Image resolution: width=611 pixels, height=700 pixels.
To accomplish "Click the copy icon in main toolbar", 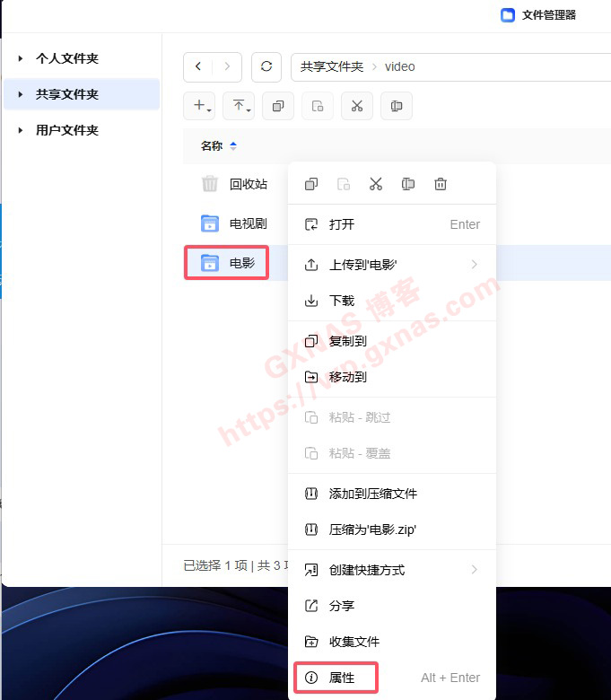I will pyautogui.click(x=277, y=106).
